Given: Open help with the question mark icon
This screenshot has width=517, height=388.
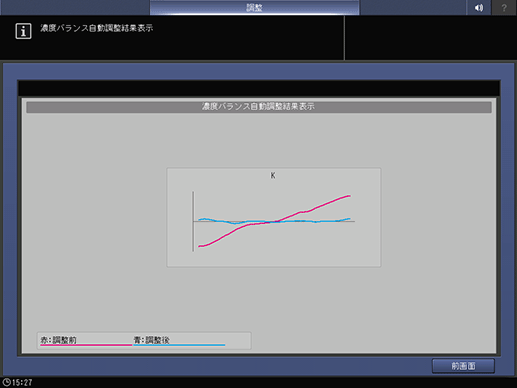Looking at the screenshot, I should [504, 7].
